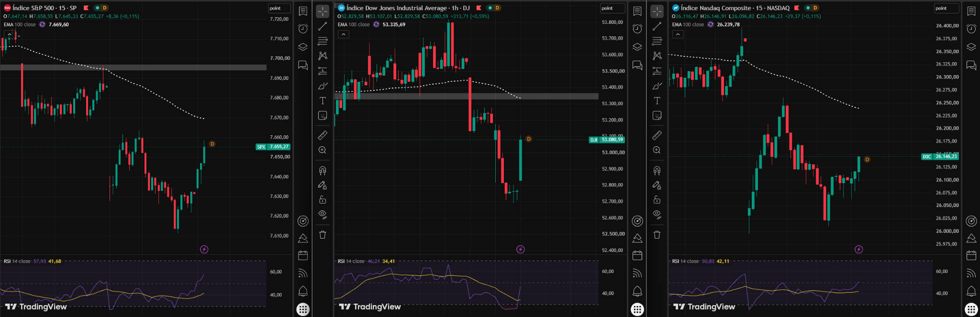The height and width of the screenshot is (317, 980).
Task: Click the EMA refresh icon in the S&P 500 legend
Action: pyautogui.click(x=42, y=24)
